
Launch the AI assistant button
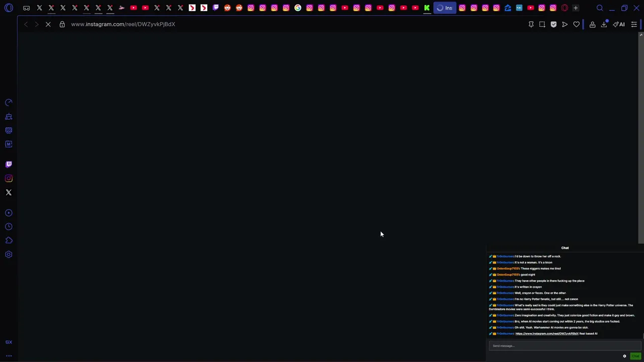pyautogui.click(x=619, y=24)
